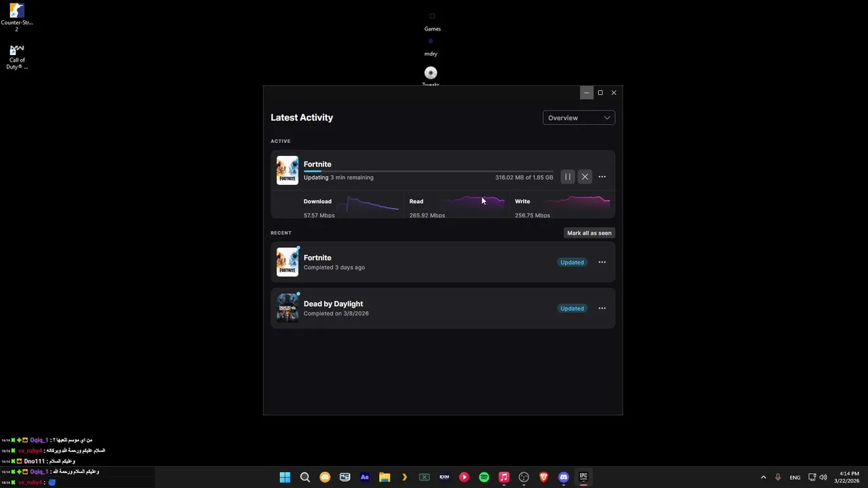The height and width of the screenshot is (488, 868).
Task: Open Brave browser from the taskbar
Action: tap(543, 477)
